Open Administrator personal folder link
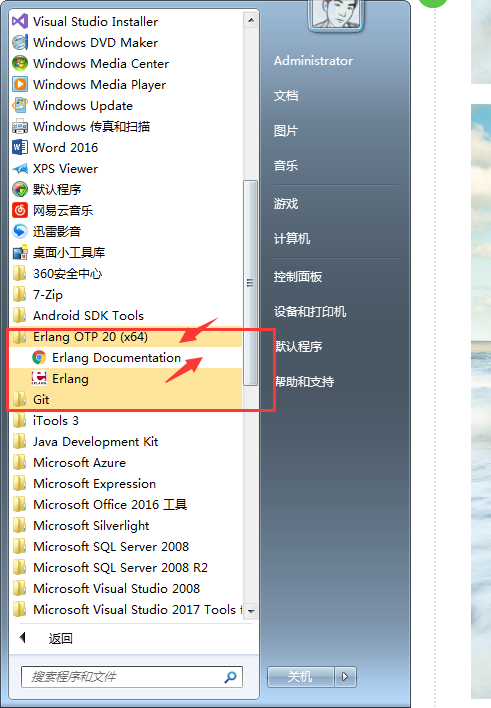 [x=313, y=61]
